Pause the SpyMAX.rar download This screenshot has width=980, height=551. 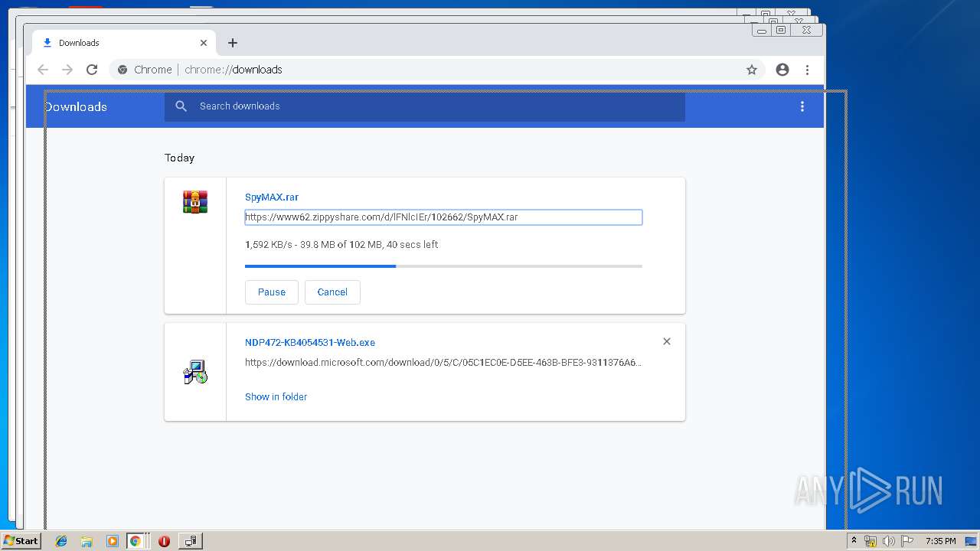pos(272,292)
